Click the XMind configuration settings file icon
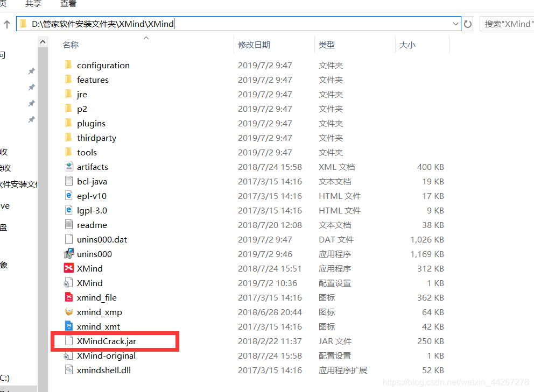This screenshot has width=534, height=392. coord(68,283)
